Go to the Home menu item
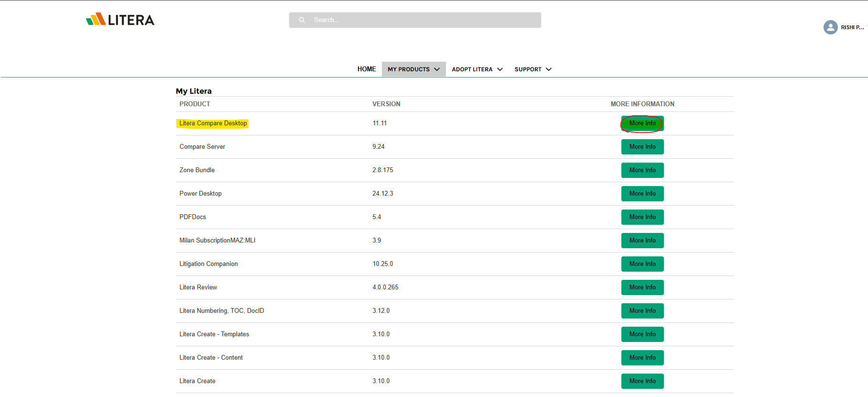Viewport: 868px width, 397px height. pyautogui.click(x=367, y=69)
